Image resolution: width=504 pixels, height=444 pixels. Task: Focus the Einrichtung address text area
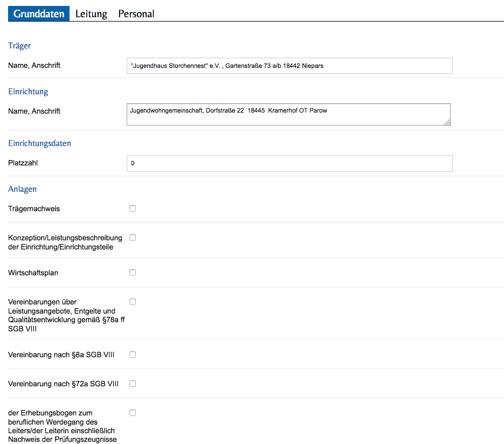288,114
